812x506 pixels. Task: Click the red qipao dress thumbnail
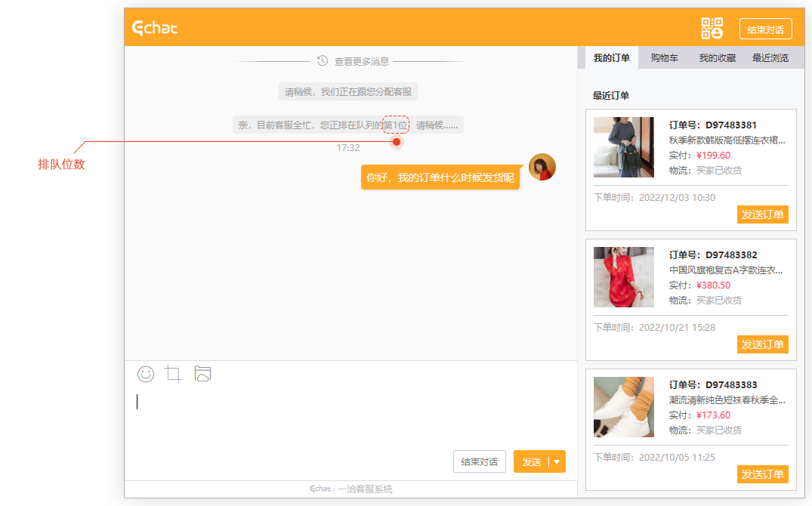point(623,277)
